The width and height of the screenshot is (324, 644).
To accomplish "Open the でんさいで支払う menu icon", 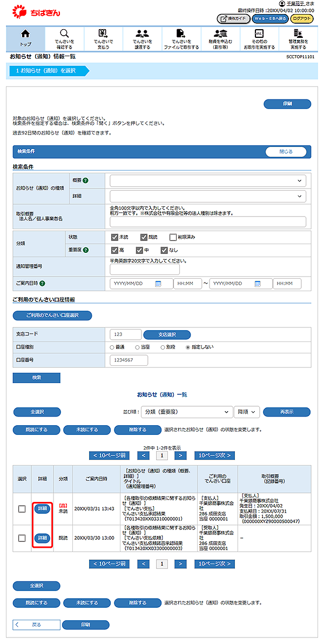I will tap(103, 38).
